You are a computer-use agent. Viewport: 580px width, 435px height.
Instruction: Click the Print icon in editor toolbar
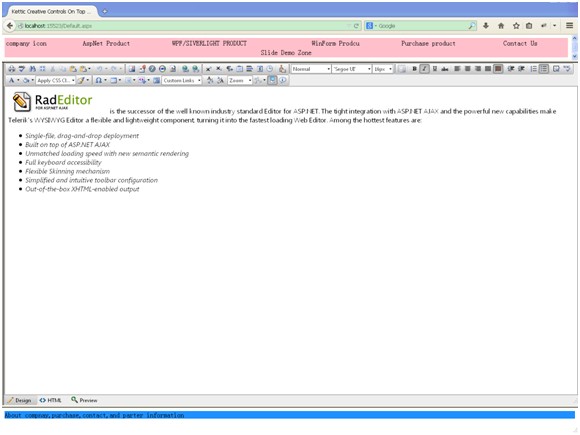pyautogui.click(x=11, y=69)
